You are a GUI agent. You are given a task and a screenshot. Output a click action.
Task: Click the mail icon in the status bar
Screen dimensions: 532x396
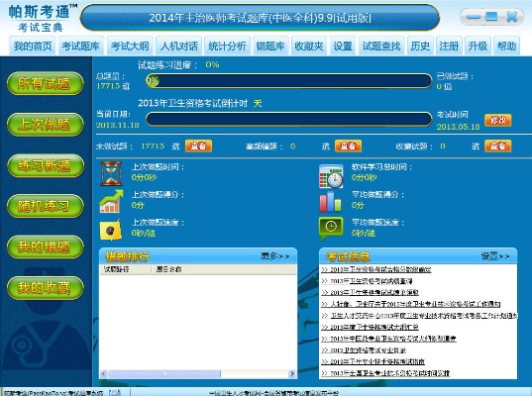(115, 393)
